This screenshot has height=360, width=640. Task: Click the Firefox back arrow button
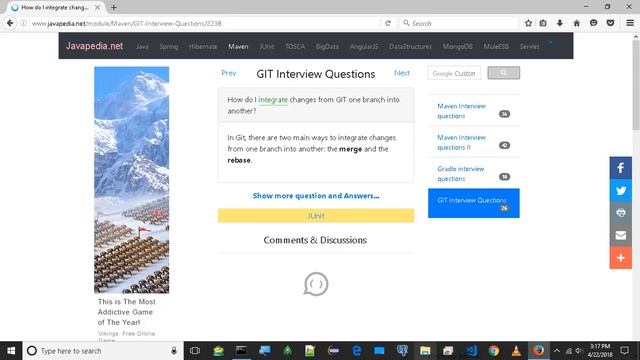[10, 23]
